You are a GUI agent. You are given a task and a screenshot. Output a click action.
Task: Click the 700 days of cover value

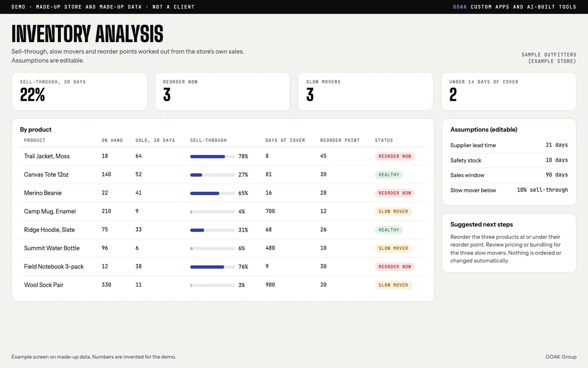click(270, 211)
